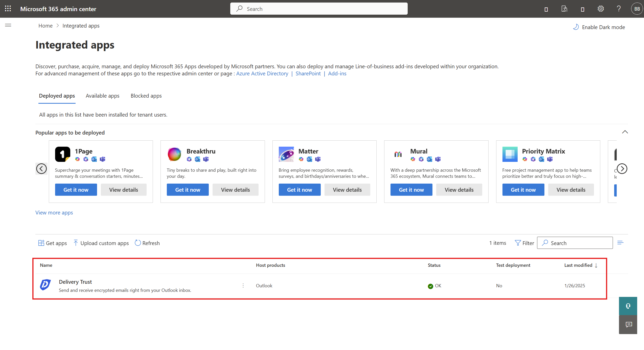
Task: Open the help and support headset widget
Action: pos(628,306)
